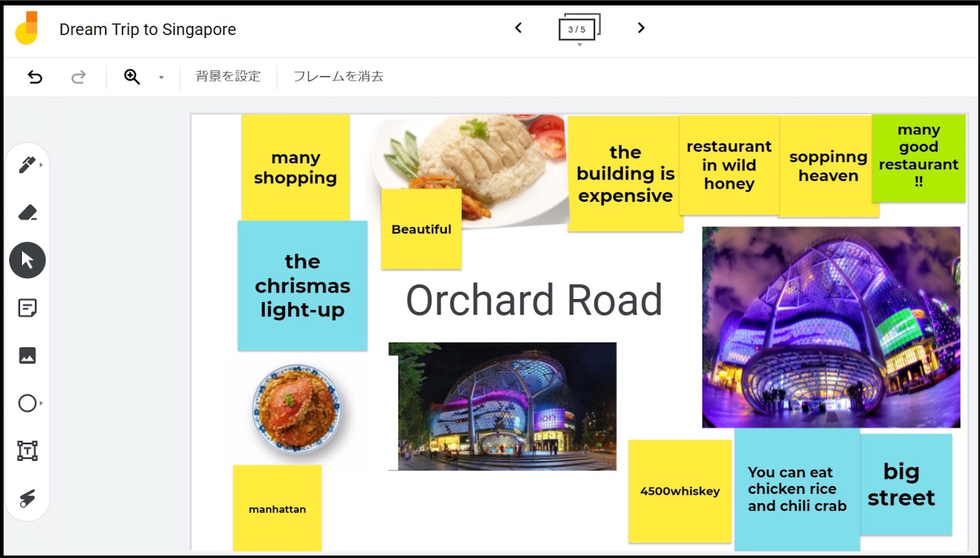The image size is (980, 558).
Task: Select the 'soppinng heaven' note
Action: click(x=828, y=166)
